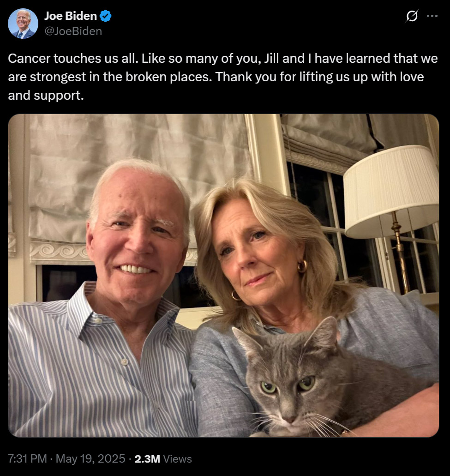Click the blue verified checkmark badge
This screenshot has height=476, width=450.
tap(106, 16)
